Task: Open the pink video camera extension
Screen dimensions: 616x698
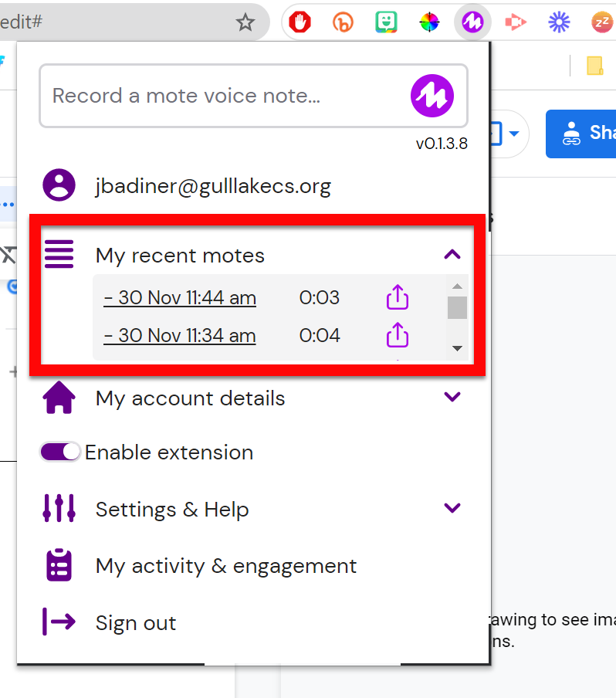Action: [516, 22]
